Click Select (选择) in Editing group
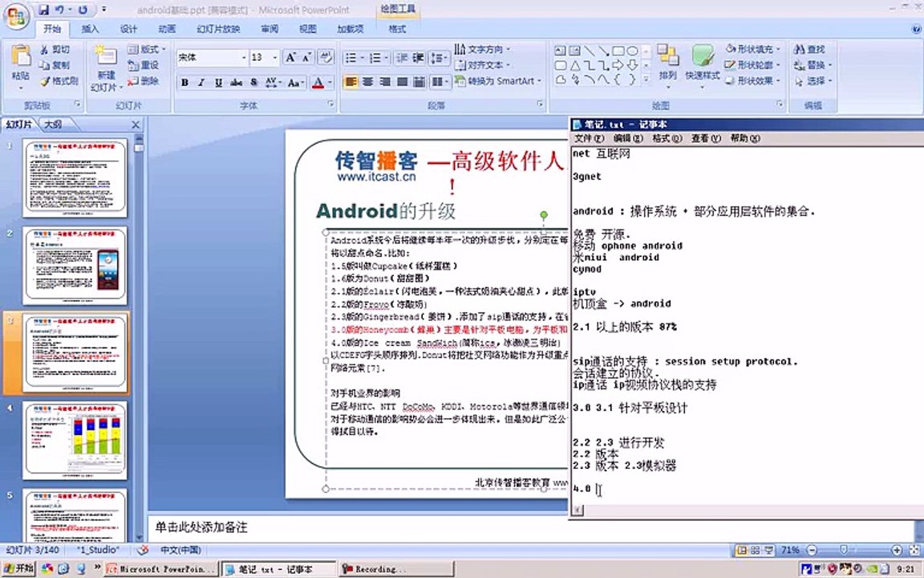The image size is (924, 578). (x=813, y=81)
